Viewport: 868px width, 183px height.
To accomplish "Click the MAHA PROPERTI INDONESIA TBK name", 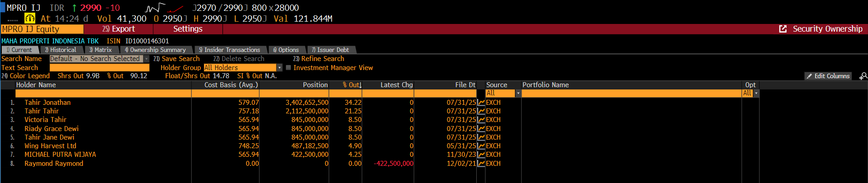I will click(x=50, y=41).
